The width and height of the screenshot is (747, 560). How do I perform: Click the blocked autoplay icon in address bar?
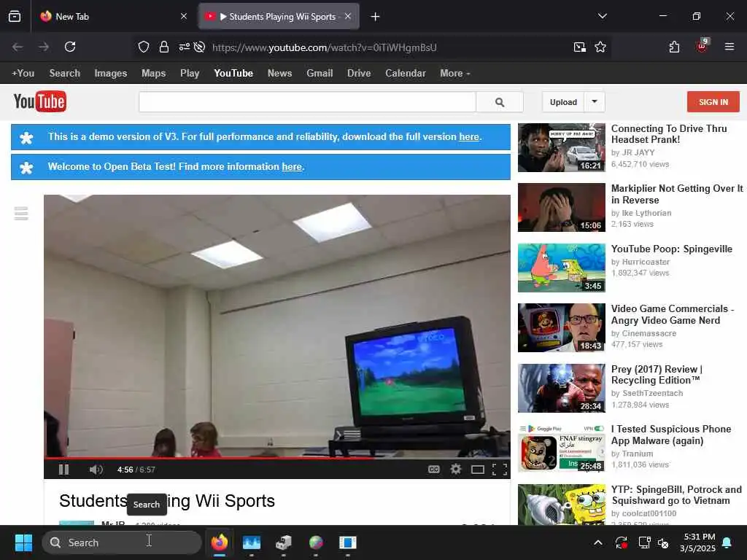click(x=200, y=47)
